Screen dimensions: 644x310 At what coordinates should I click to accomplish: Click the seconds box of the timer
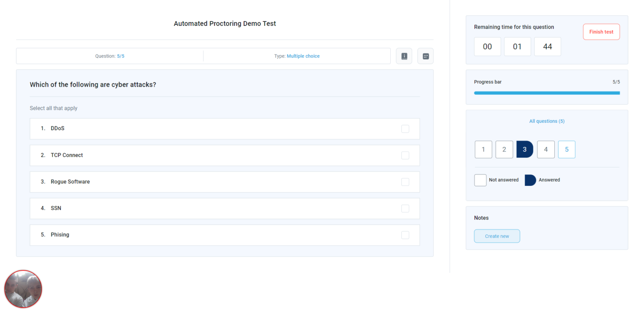[547, 47]
